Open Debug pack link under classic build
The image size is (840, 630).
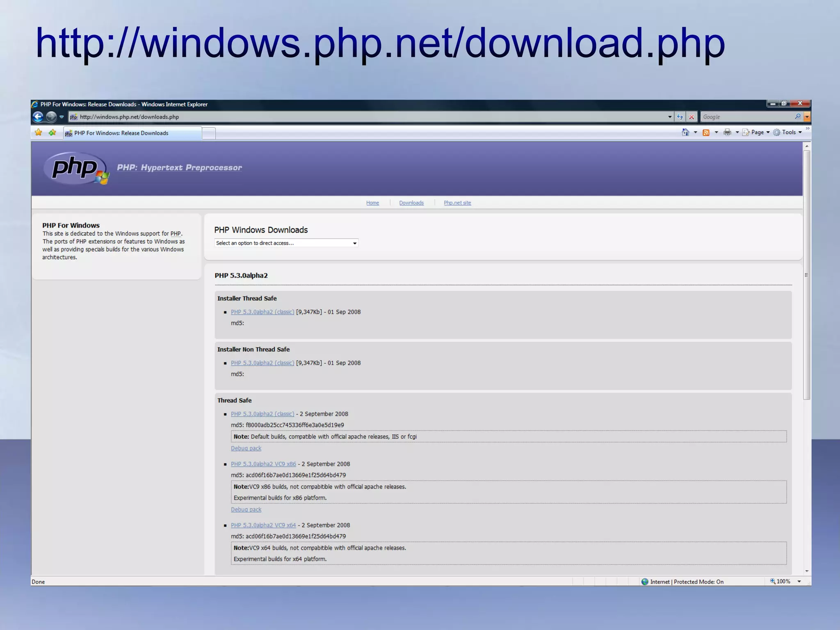tap(246, 448)
